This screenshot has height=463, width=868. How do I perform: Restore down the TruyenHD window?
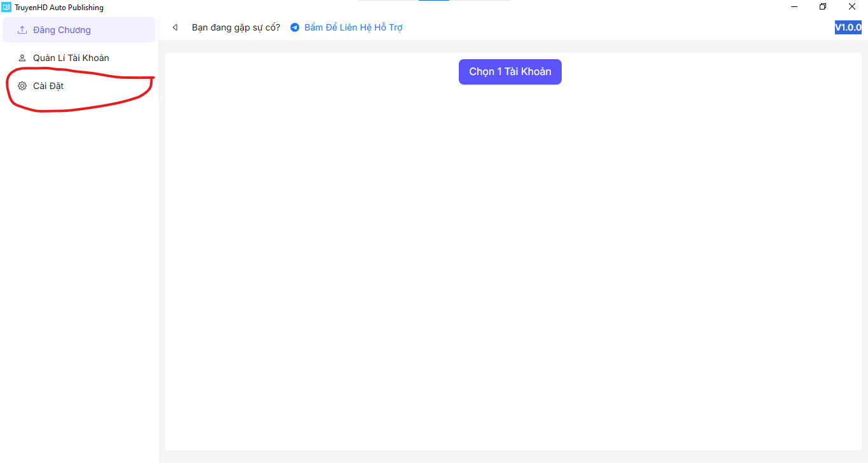pos(823,7)
